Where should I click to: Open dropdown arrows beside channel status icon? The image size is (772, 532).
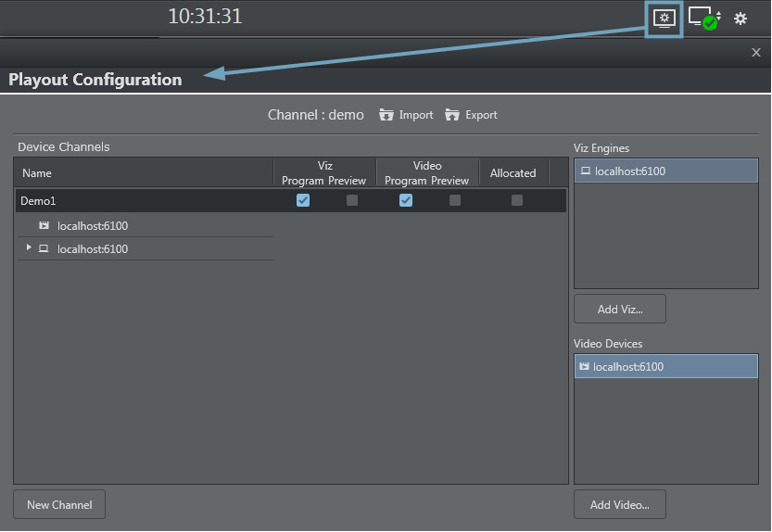(x=719, y=18)
